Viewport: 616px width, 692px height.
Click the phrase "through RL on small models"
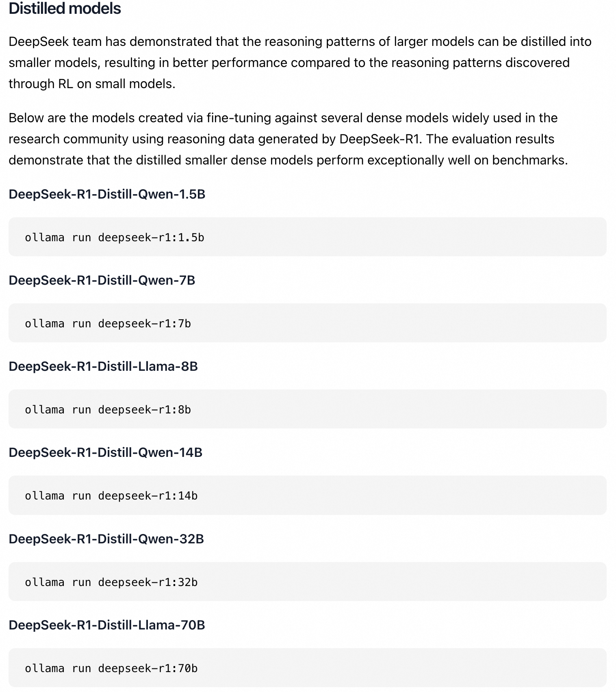pos(91,84)
